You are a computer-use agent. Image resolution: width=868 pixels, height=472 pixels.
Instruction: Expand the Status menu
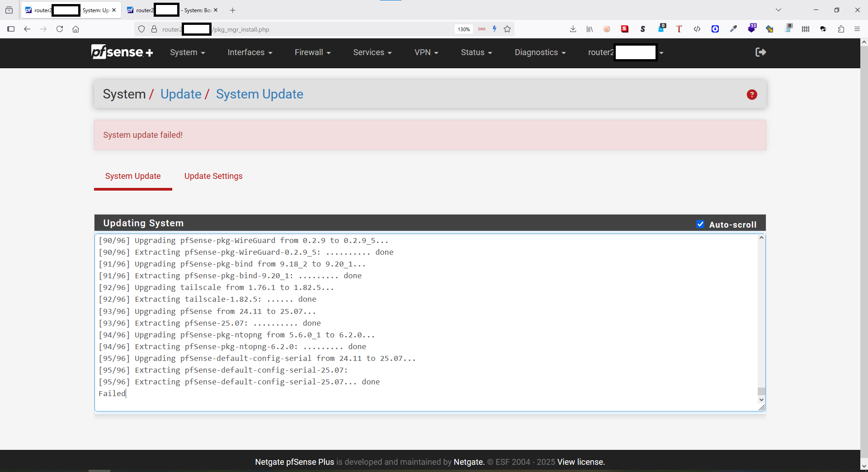pyautogui.click(x=476, y=52)
